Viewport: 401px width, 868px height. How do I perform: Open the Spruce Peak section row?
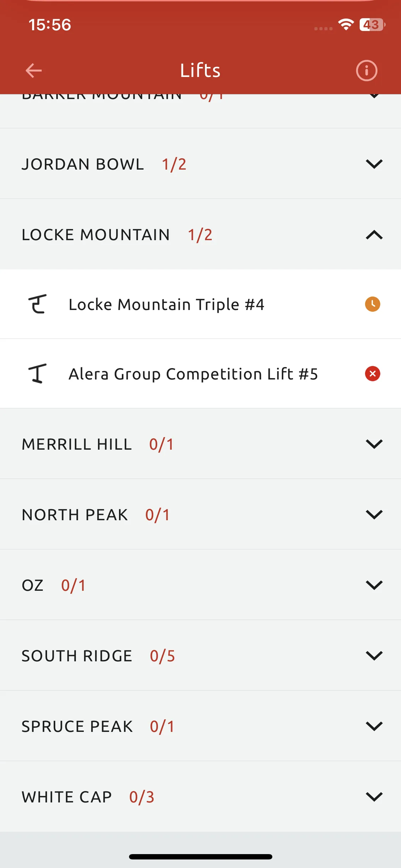click(x=200, y=726)
